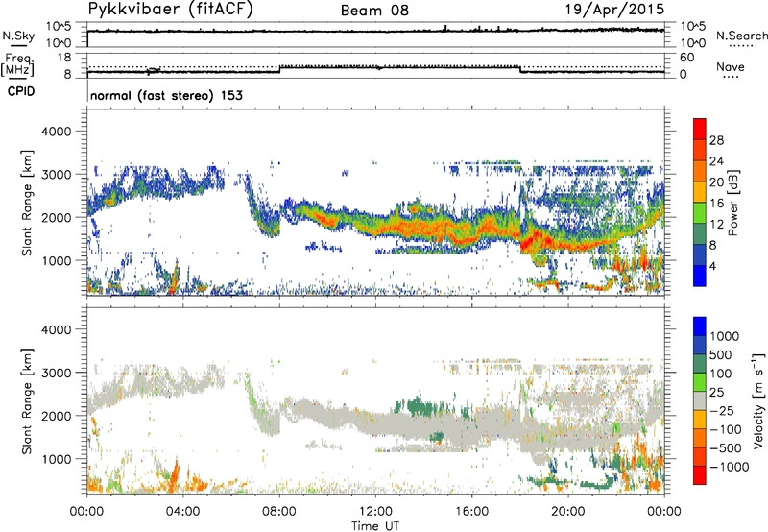Screen dimensions: 768x532
Task: Click the "Time UT" axis title
Action: pyautogui.click(x=375, y=526)
